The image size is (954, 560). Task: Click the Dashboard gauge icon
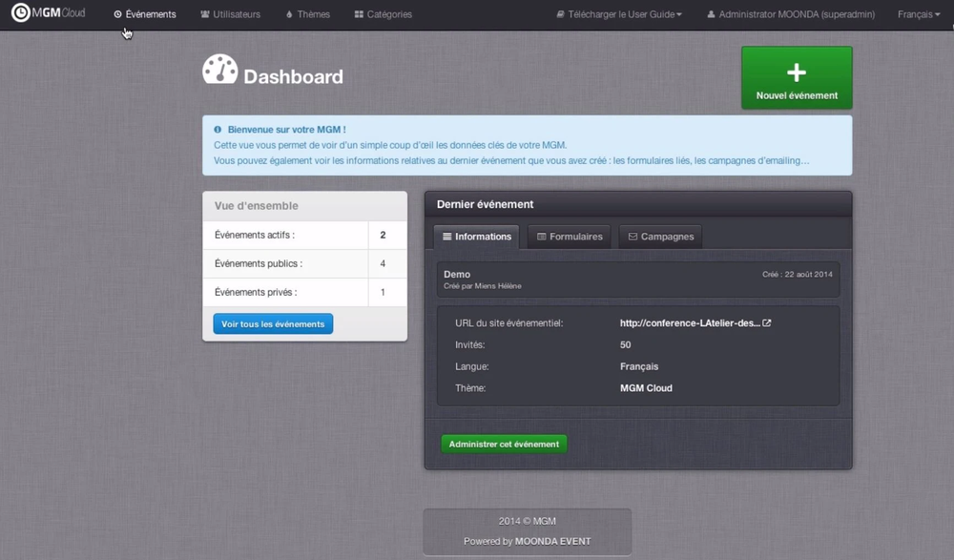[x=219, y=69]
